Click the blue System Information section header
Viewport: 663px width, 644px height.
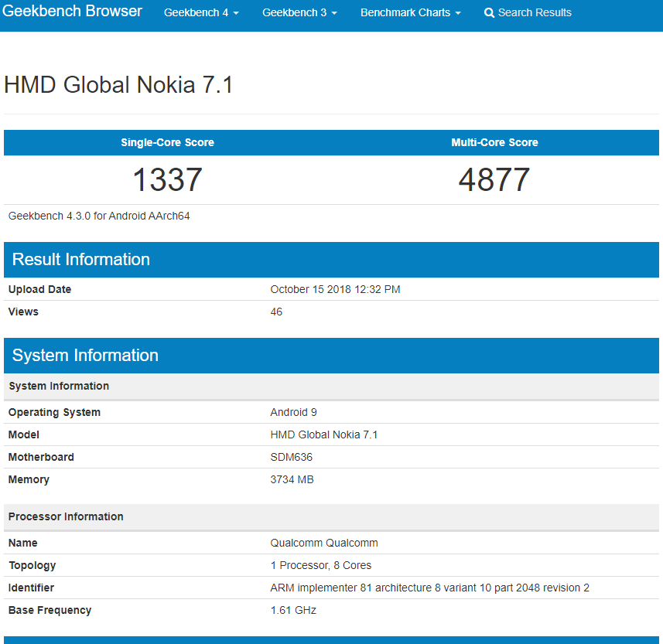point(331,356)
